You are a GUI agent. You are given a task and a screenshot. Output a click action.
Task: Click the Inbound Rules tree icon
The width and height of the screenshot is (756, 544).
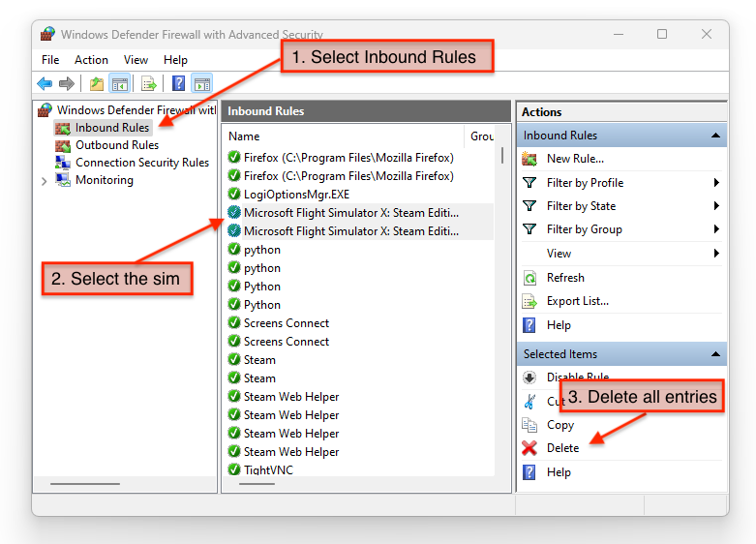63,128
